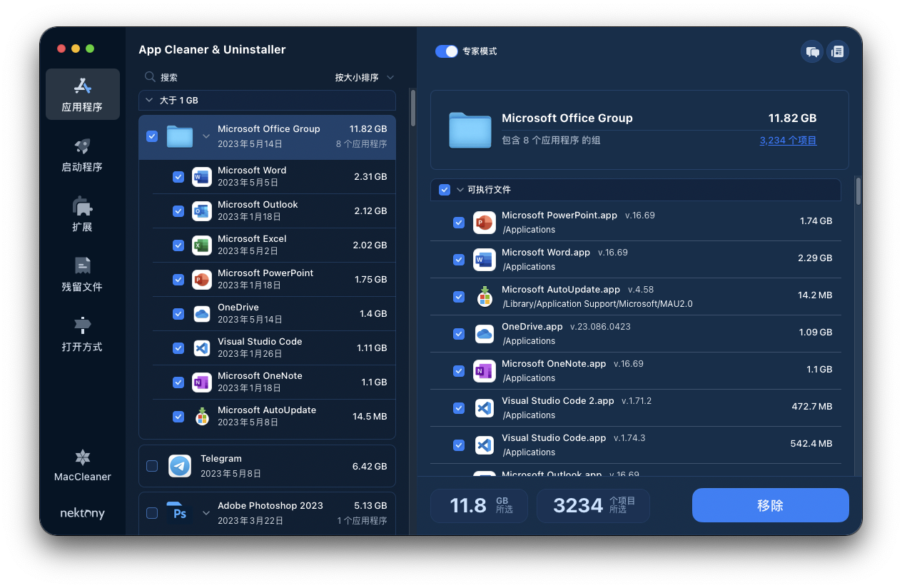Click Visual Studio Code 2.app icon
The image size is (902, 588).
tap(485, 408)
